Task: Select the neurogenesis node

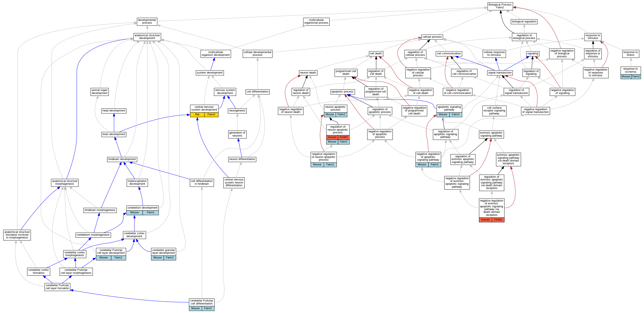Action: coord(237,111)
